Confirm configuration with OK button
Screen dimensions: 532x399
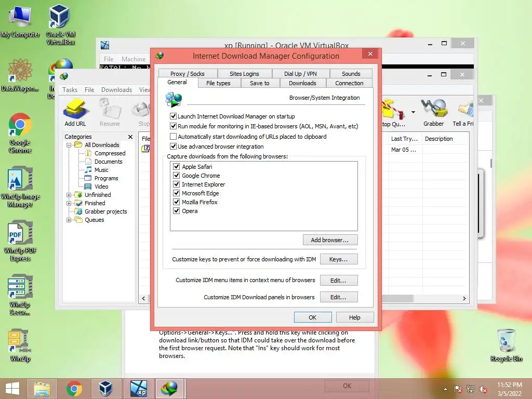[x=312, y=317]
